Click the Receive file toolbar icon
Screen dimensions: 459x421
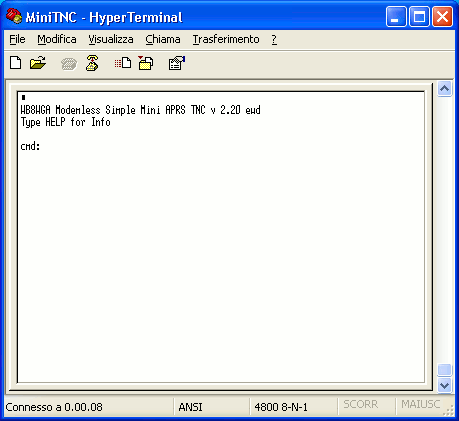pyautogui.click(x=146, y=63)
